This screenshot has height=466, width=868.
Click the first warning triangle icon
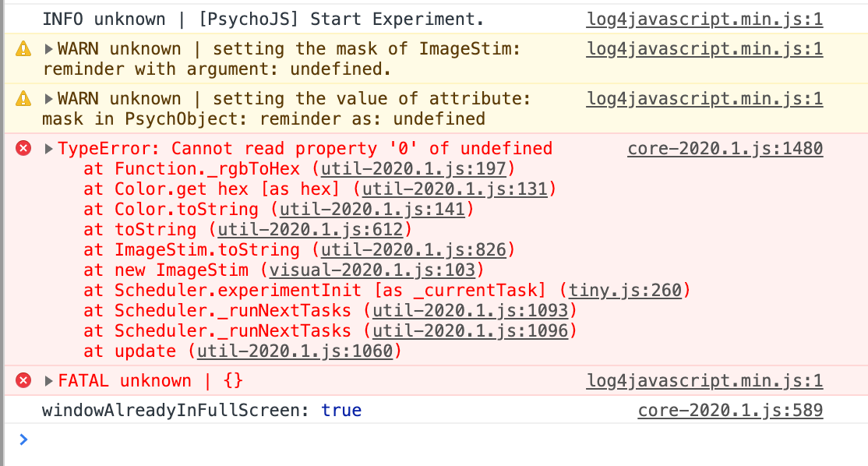tap(23, 49)
